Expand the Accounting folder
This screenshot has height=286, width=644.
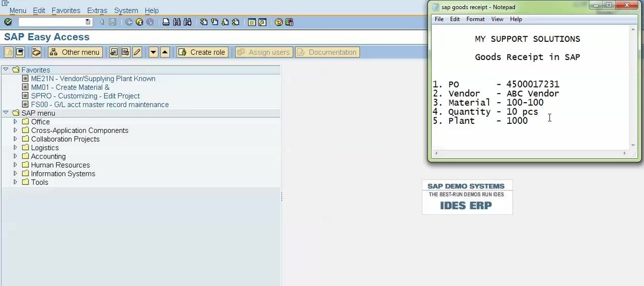[x=15, y=156]
